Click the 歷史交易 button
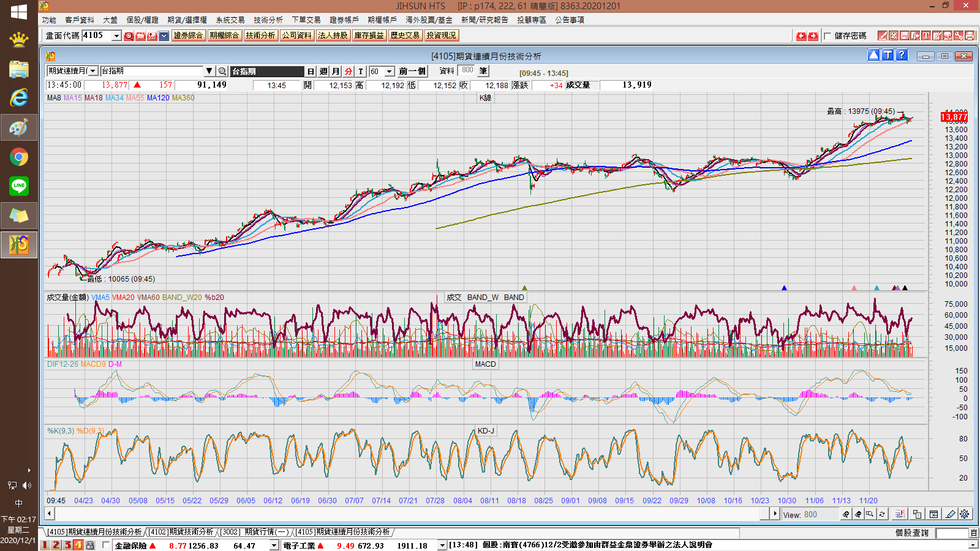 click(405, 36)
